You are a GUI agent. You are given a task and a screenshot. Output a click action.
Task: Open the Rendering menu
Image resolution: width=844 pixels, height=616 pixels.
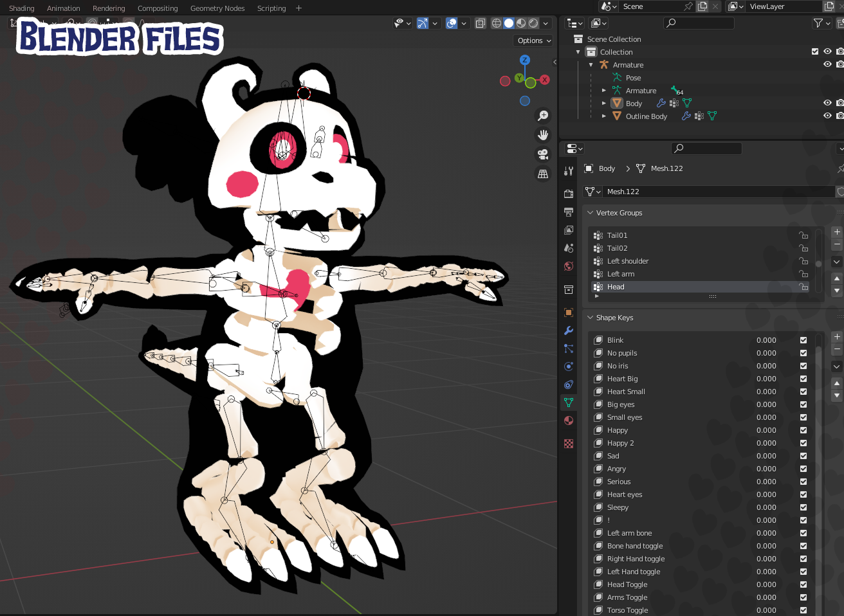108,8
